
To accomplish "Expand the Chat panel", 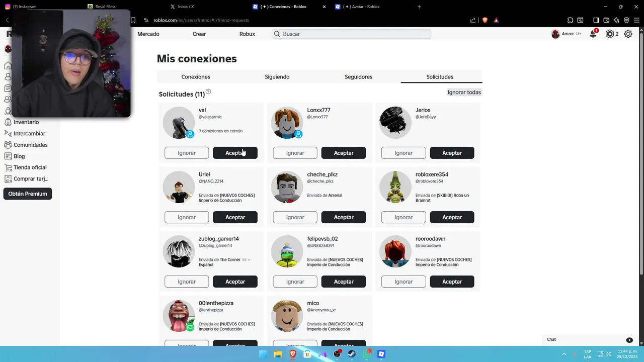I will (590, 340).
